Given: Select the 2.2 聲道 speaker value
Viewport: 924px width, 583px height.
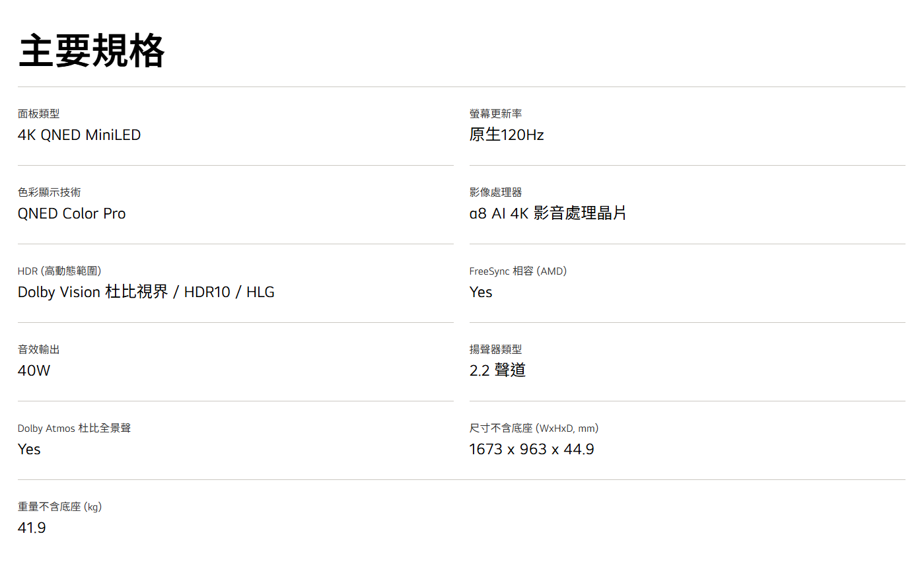Looking at the screenshot, I should pyautogui.click(x=497, y=370).
